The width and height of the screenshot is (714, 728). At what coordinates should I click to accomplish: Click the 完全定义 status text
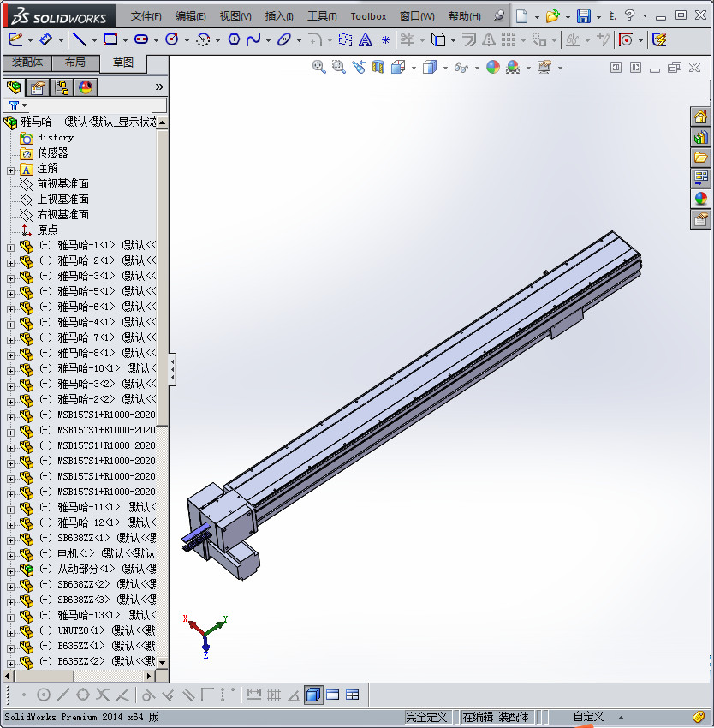(x=426, y=717)
